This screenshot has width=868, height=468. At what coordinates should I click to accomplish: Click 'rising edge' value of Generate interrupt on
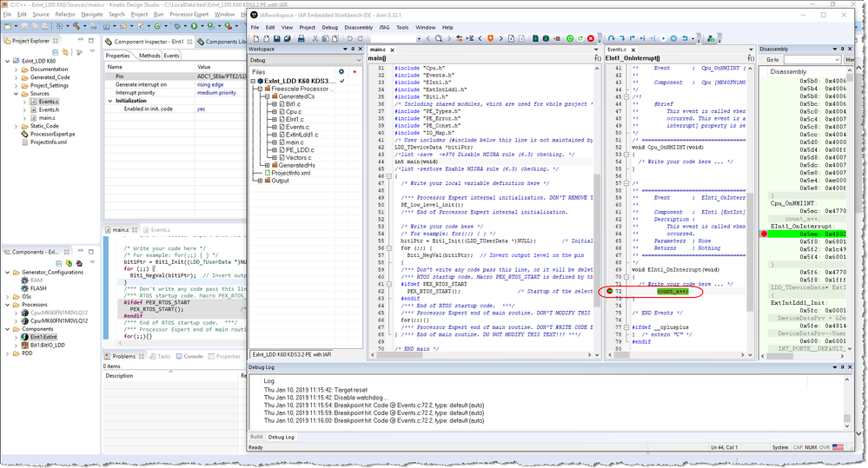pos(210,84)
